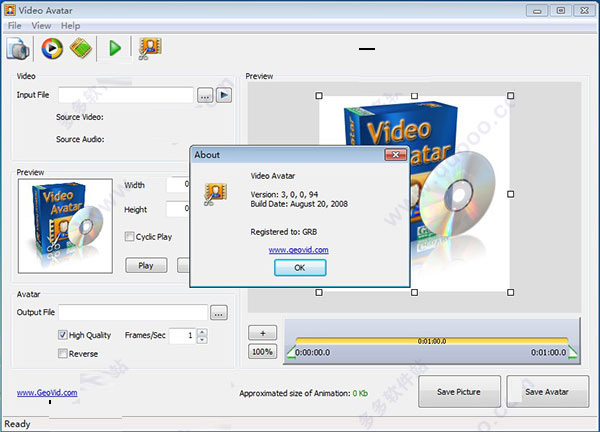This screenshot has height=432, width=600.
Task: Decrease the Frames/Sec value by one
Action: pyautogui.click(x=202, y=340)
